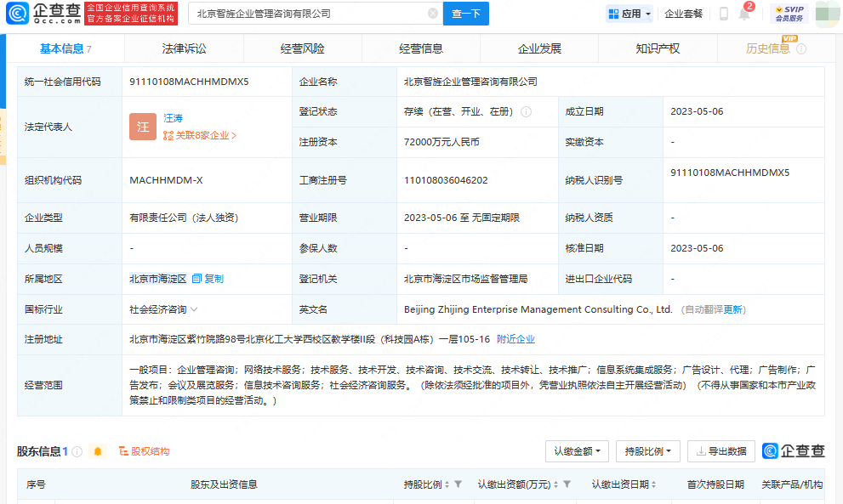The height and width of the screenshot is (504, 843).
Task: Click the 企查查 logo near export button
Action: pos(794,450)
